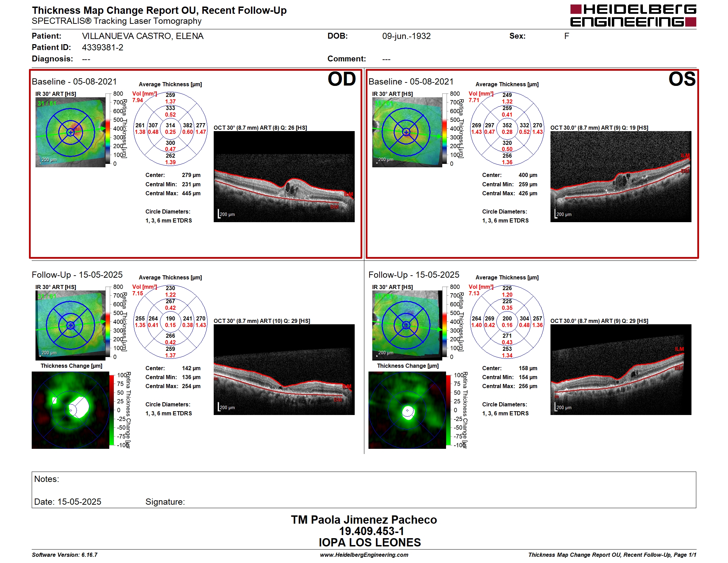Screen dimensions: 728x563
Task: Click the Page 1/1 footer text
Action: (685, 555)
